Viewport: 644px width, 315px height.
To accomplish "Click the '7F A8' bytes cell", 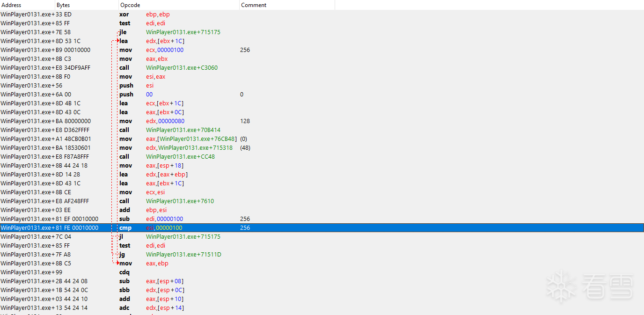I will point(63,255).
